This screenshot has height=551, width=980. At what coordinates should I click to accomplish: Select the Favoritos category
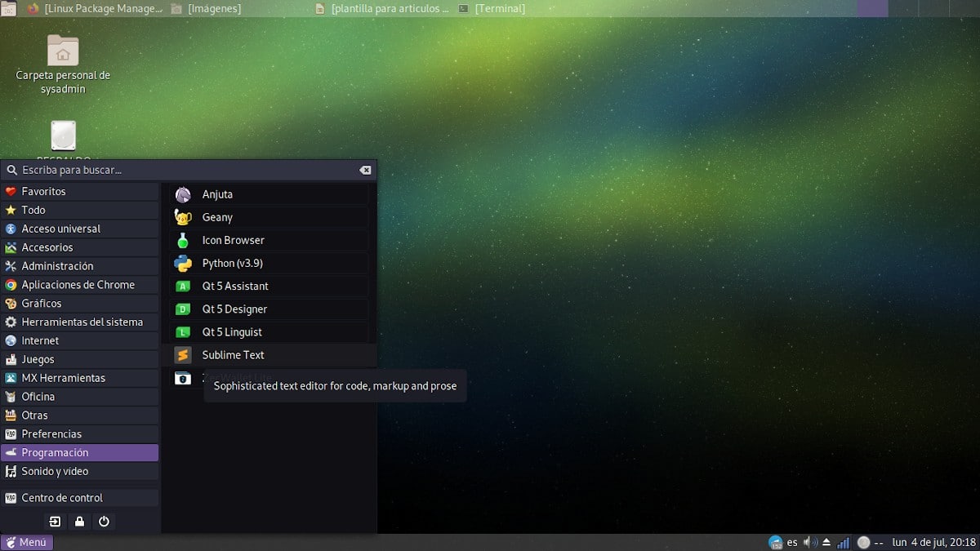coord(43,192)
